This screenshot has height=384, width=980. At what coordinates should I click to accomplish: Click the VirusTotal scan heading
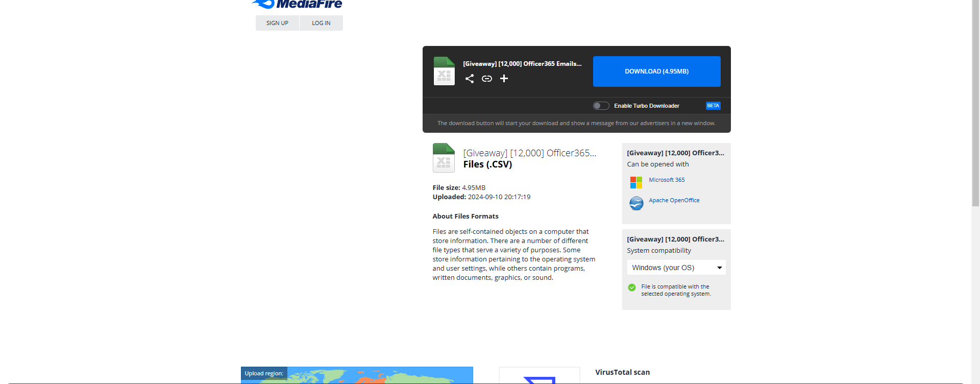pos(623,372)
